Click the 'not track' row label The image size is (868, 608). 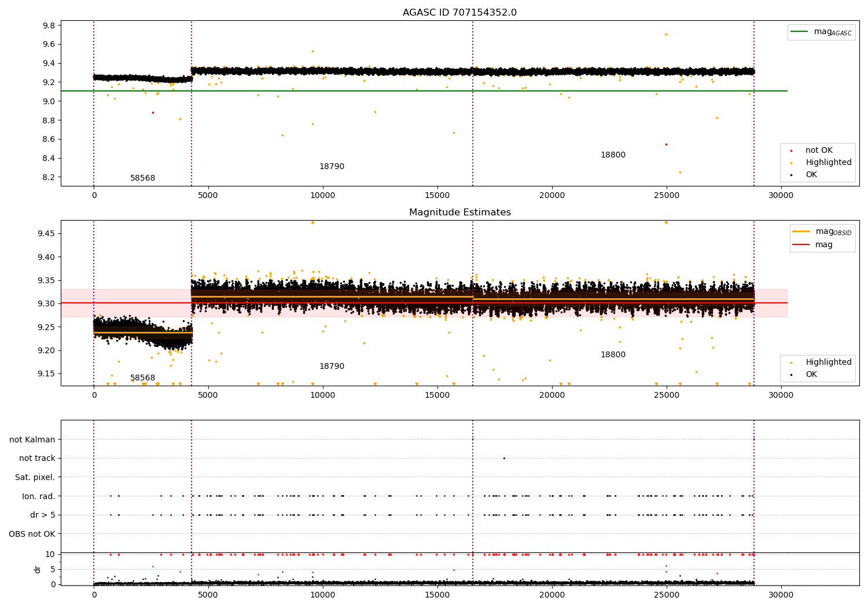[37, 458]
